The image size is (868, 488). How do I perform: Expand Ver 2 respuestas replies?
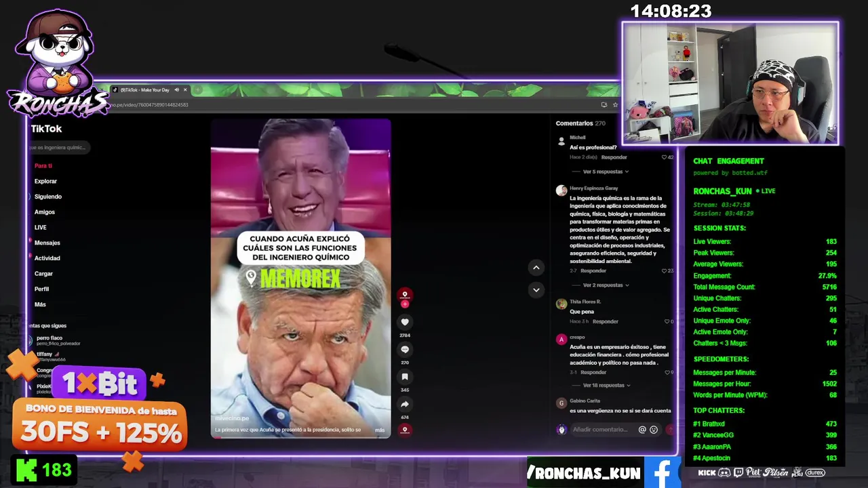605,285
